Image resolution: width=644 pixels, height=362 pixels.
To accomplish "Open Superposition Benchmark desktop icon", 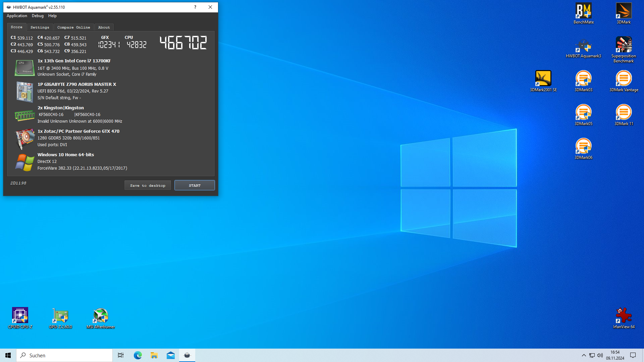I will [624, 50].
